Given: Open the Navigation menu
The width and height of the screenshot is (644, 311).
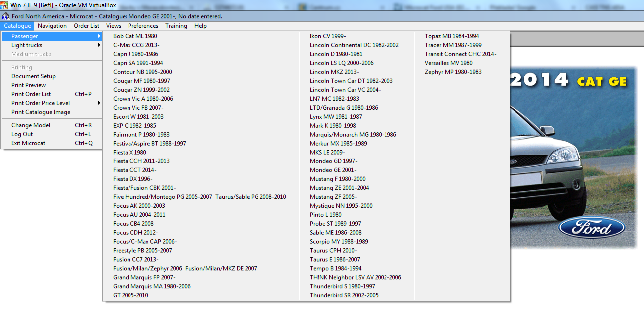Looking at the screenshot, I should click(52, 26).
